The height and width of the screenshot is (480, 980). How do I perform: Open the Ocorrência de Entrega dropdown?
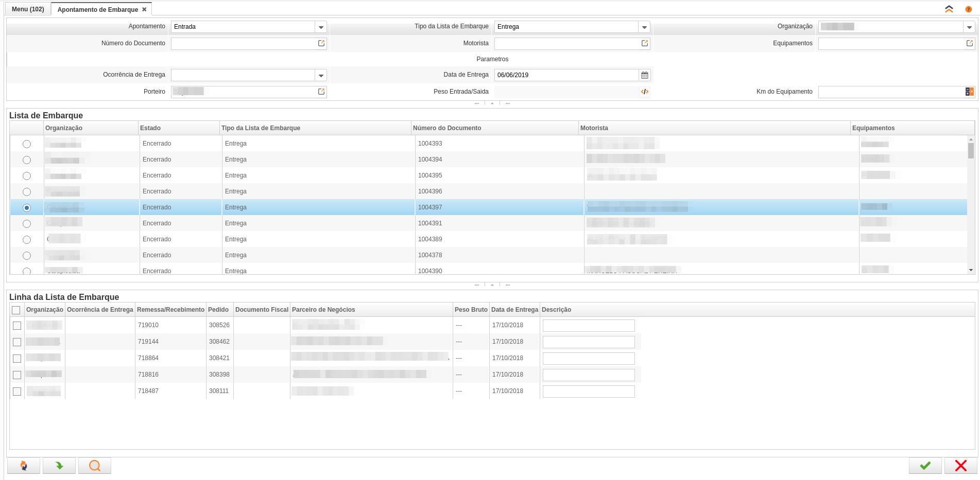point(321,76)
